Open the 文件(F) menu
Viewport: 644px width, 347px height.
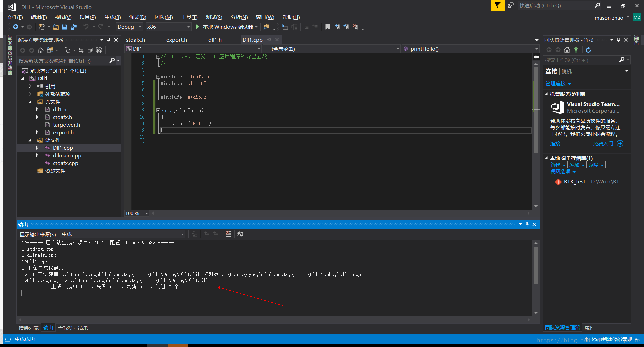click(x=15, y=17)
